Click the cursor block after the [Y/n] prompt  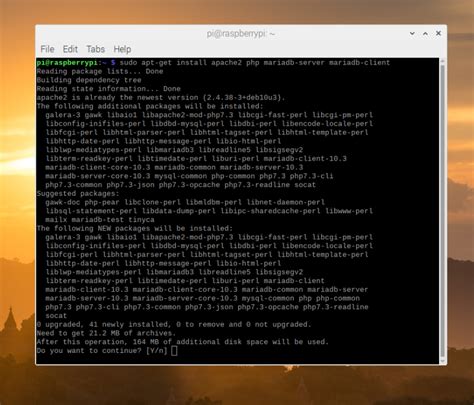click(174, 351)
